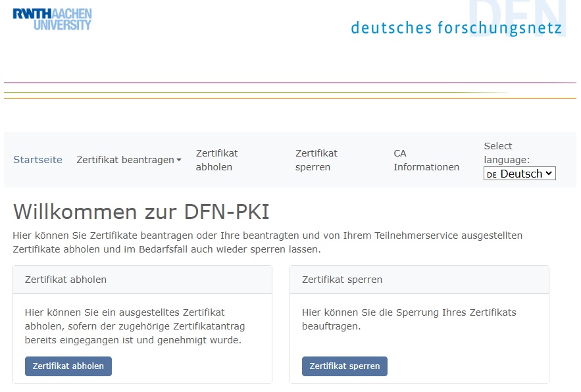The width and height of the screenshot is (581, 392).
Task: Switch language using the Deutsch selector
Action: click(520, 173)
